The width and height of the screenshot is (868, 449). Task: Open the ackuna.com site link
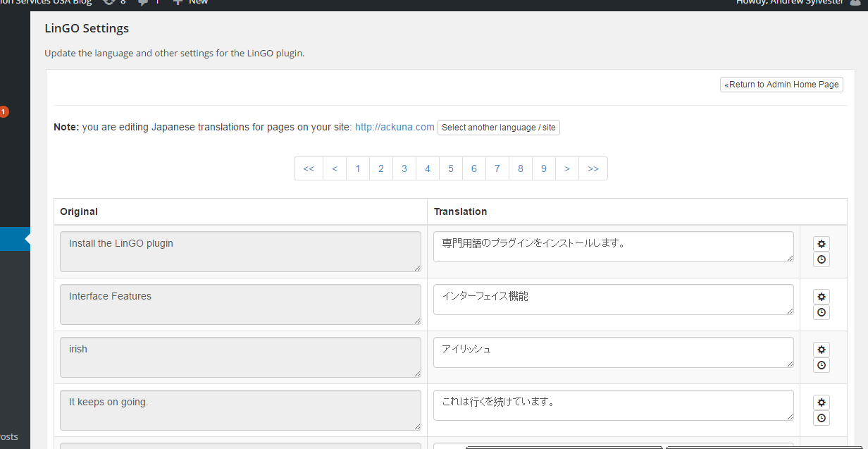pyautogui.click(x=395, y=128)
